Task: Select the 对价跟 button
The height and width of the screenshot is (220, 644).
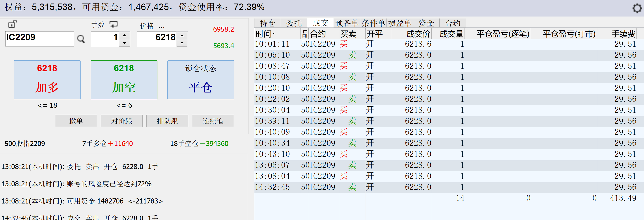Action: 121,121
